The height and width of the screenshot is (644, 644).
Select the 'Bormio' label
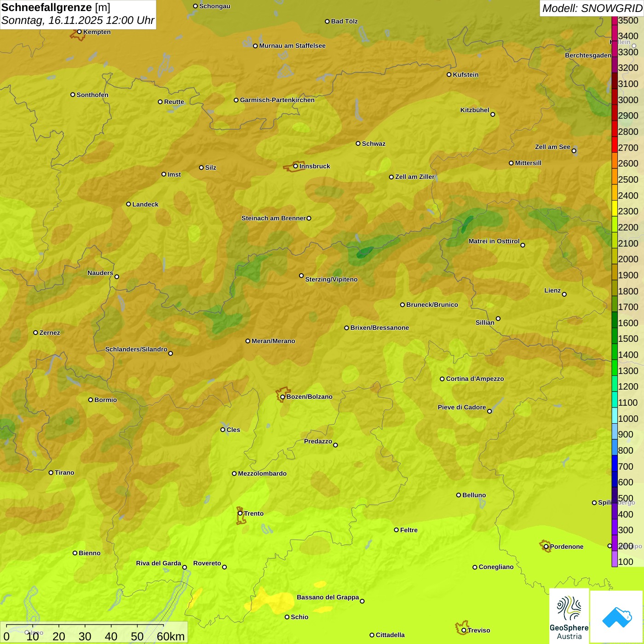click(x=106, y=400)
